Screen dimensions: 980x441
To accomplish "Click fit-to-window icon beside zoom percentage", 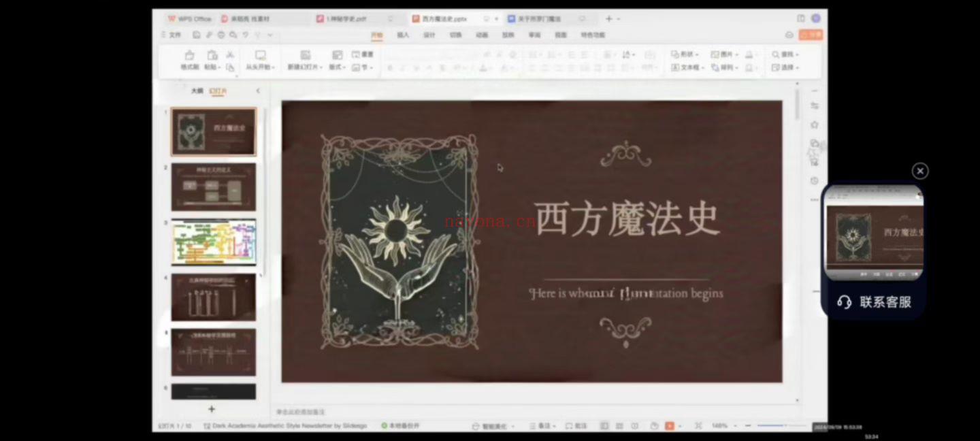I will (698, 426).
